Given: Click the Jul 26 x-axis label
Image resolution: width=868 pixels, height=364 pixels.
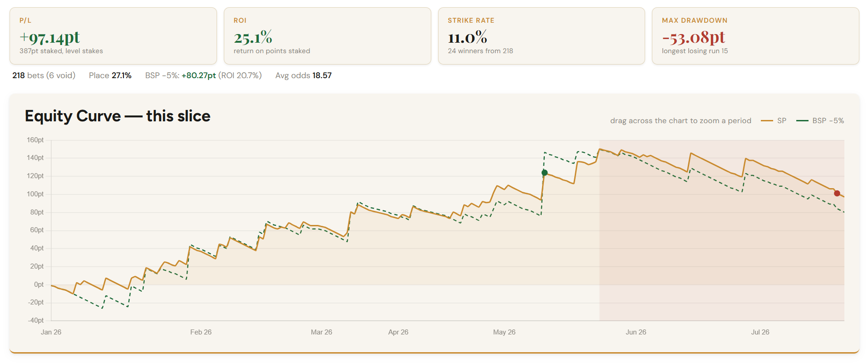Looking at the screenshot, I should click(x=760, y=332).
